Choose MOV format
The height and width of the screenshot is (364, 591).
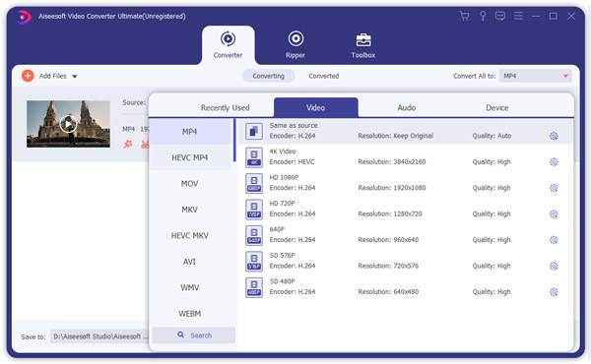(x=189, y=183)
